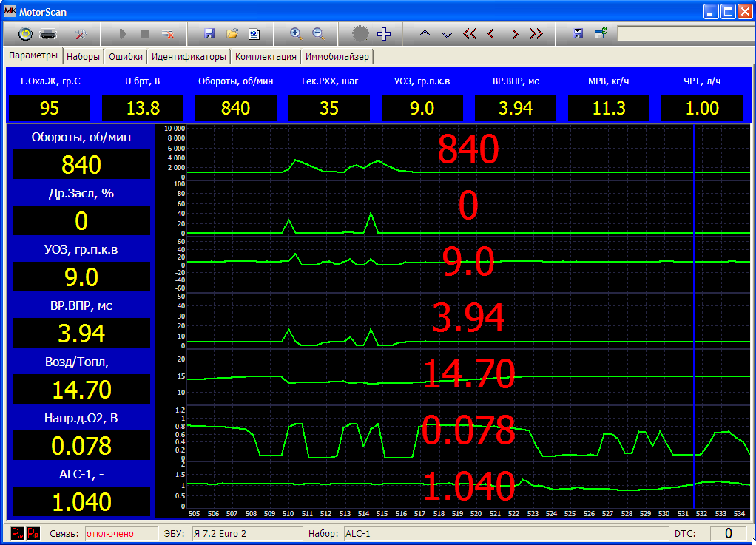Click the DTC count field
This screenshot has height=545, width=756.
tap(729, 533)
